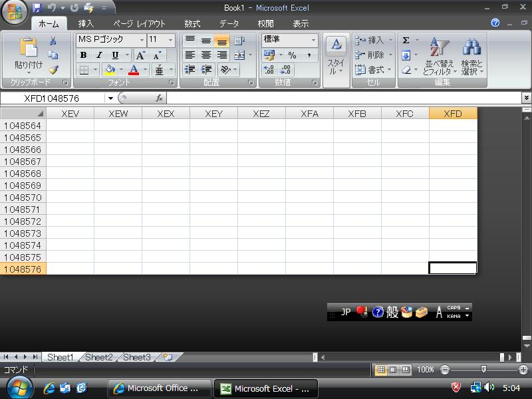Switch to Microsoft Office taskbar window

pos(160,388)
